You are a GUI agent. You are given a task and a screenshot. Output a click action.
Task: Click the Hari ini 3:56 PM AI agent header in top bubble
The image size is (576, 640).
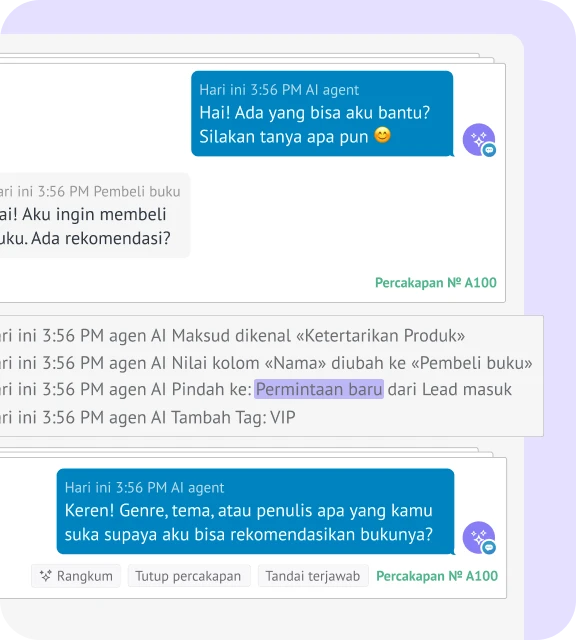point(279,90)
